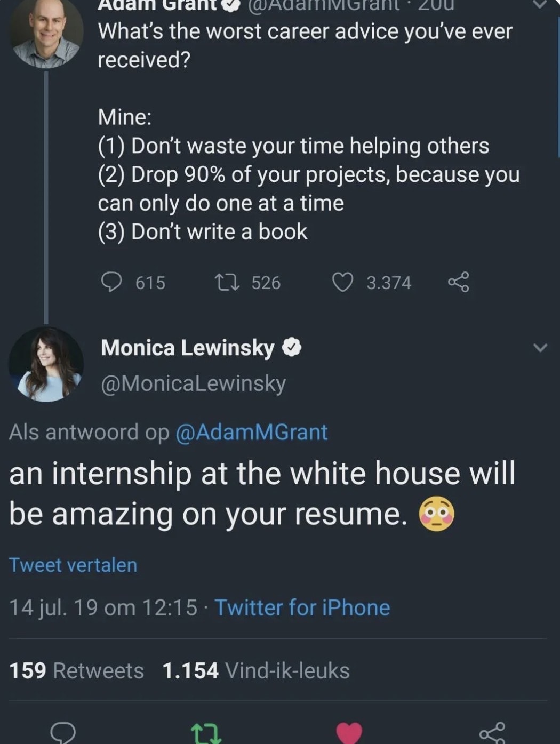Click Tweet vertalen to translate
Screen dimensions: 560x744
coord(73,565)
